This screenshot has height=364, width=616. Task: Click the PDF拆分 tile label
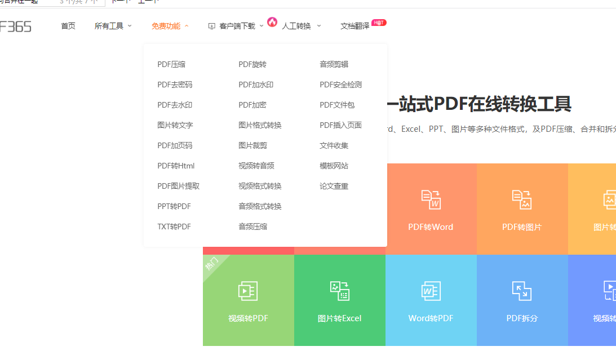pyautogui.click(x=522, y=318)
